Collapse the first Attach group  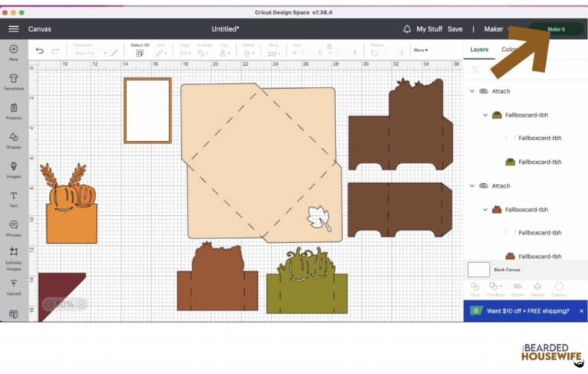[x=472, y=91]
